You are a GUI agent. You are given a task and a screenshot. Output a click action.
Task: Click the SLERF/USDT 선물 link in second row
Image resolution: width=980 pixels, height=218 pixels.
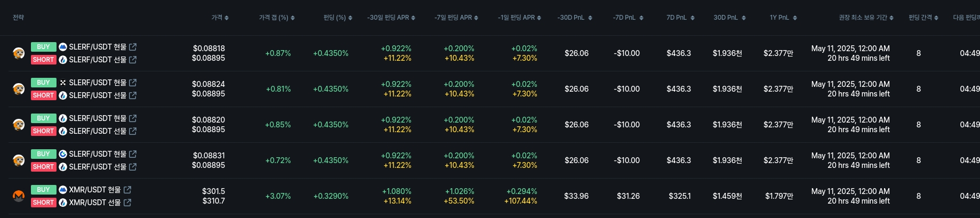98,95
